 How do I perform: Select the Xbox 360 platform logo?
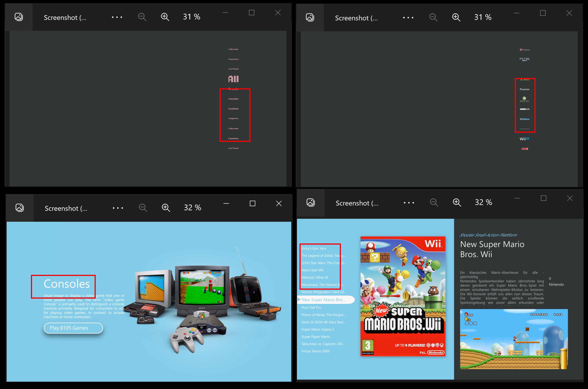pyautogui.click(x=524, y=100)
